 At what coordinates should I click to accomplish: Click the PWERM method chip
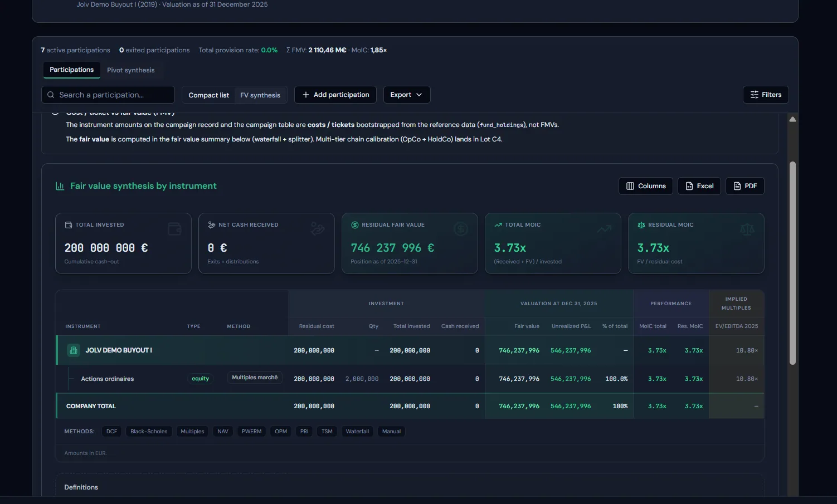pos(251,432)
